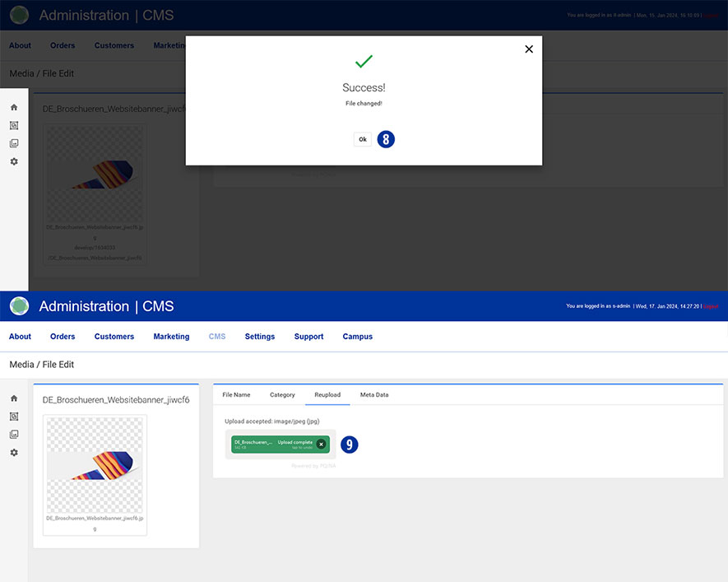Image resolution: width=728 pixels, height=582 pixels.
Task: Click the blue number 9 marker badge
Action: coord(350,445)
